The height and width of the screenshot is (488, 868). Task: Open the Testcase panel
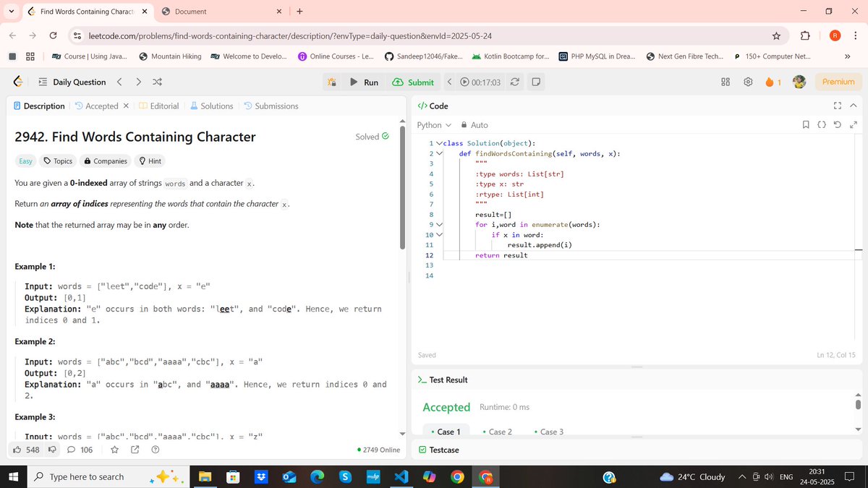[438, 450]
